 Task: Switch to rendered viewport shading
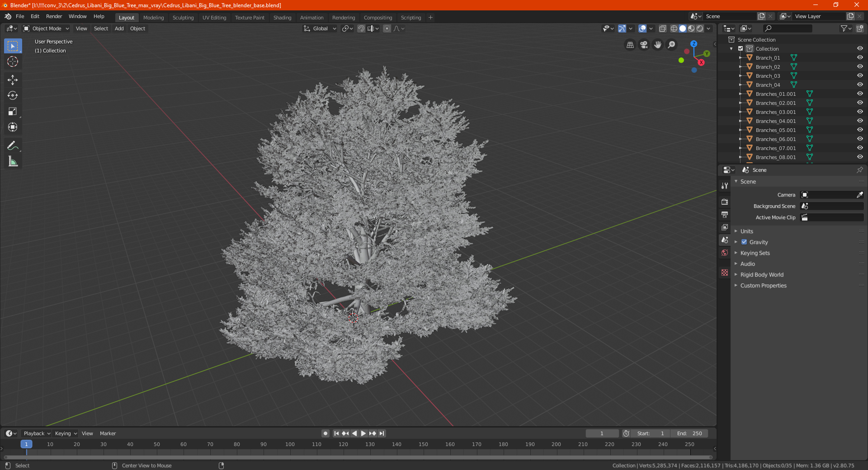coord(700,28)
